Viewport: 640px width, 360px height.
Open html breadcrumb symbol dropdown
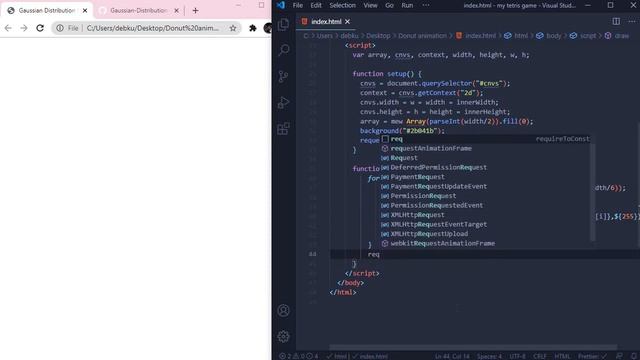pos(516,36)
